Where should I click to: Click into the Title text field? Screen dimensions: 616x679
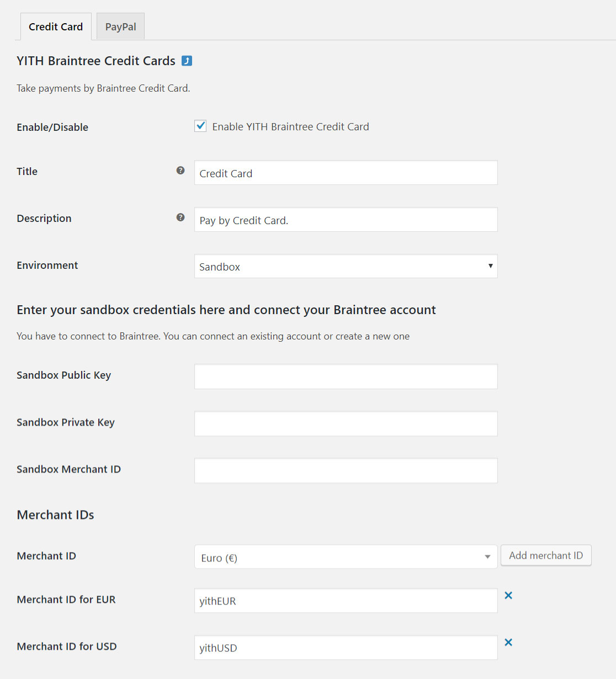346,173
